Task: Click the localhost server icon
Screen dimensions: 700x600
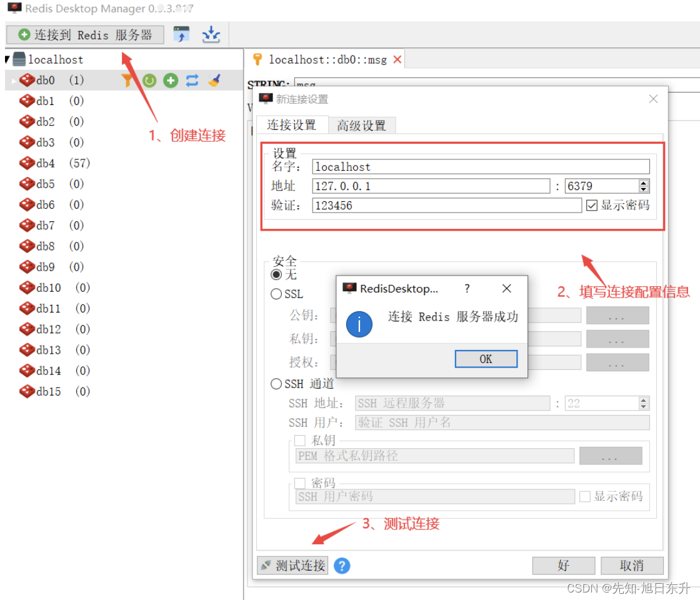Action: (x=19, y=59)
